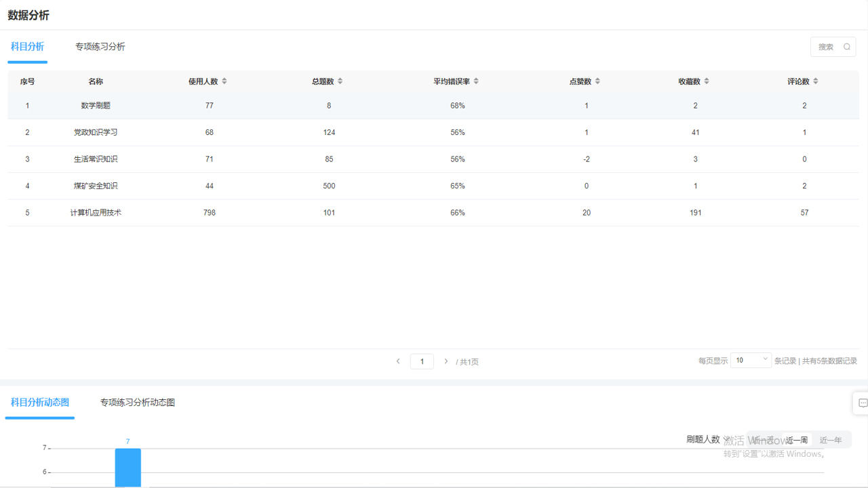Sort by 平均错误率 column
Image resolution: width=868 pixels, height=488 pixels.
476,81
